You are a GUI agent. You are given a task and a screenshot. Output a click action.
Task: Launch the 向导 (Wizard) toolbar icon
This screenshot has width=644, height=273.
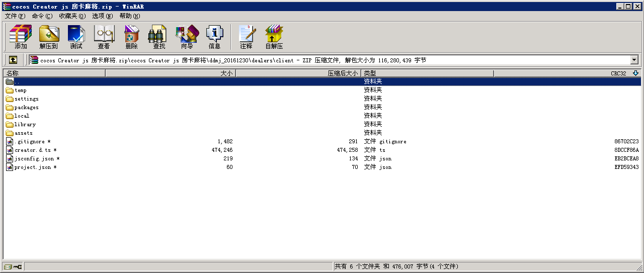187,37
